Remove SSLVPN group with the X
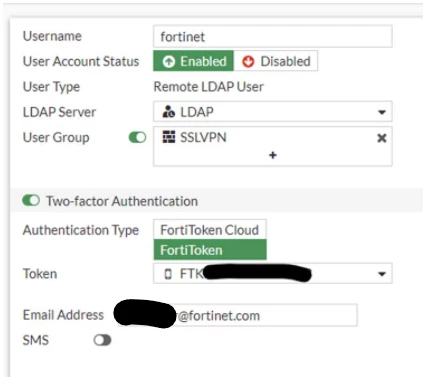430x388 pixels. [x=382, y=138]
